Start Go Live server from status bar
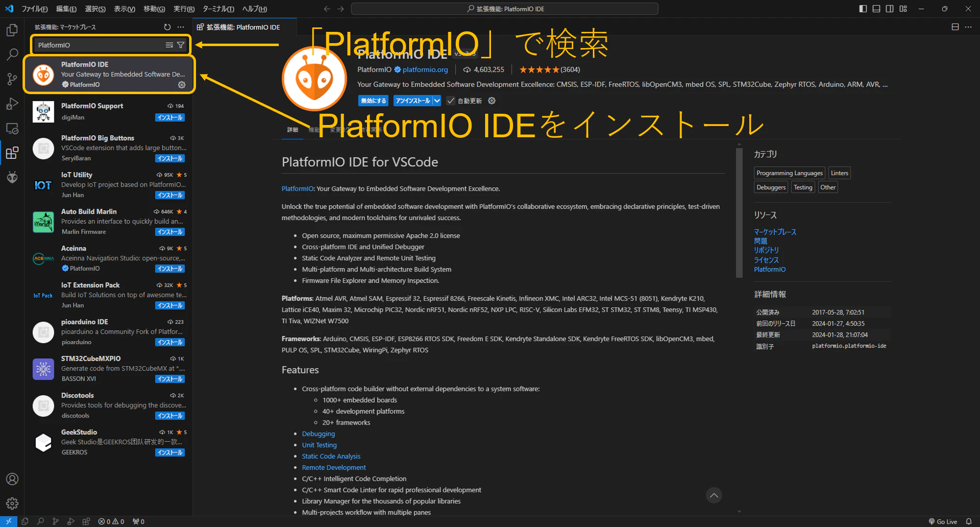 tap(943, 522)
